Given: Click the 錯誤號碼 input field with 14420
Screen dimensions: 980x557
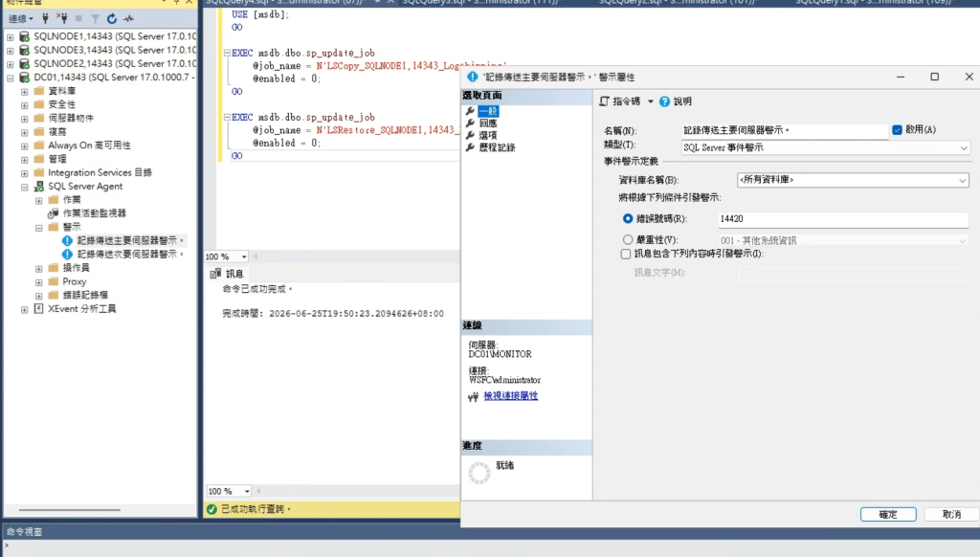Looking at the screenshot, I should click(x=843, y=219).
